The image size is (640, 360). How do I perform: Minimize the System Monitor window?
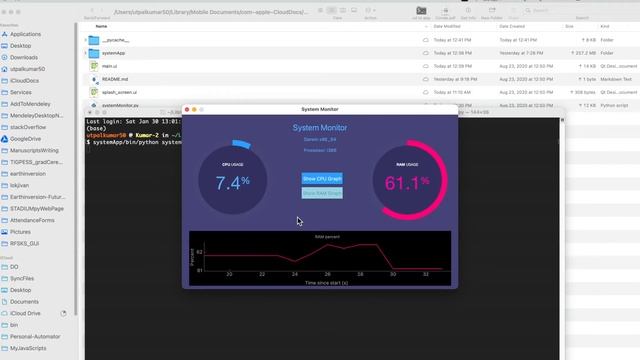[194, 109]
